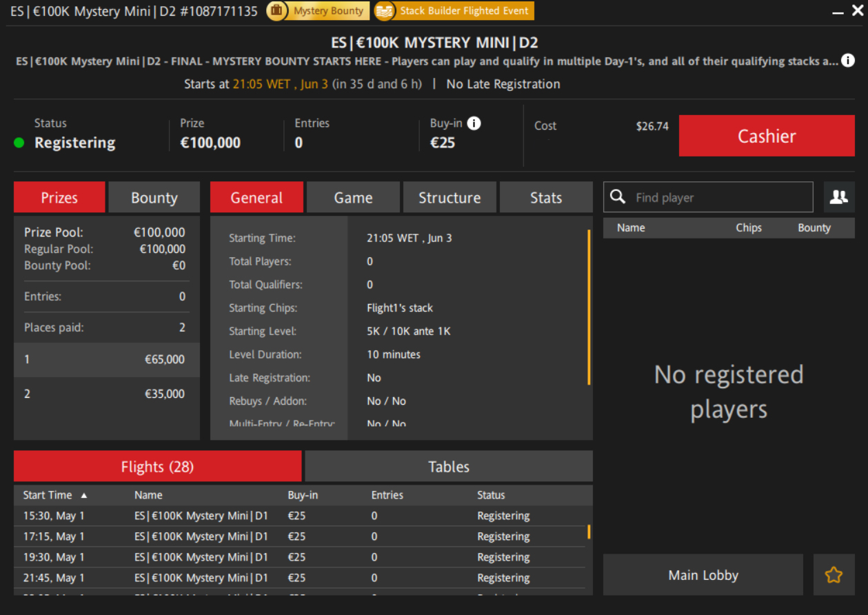Click the Mystery Bounty briefcase icon
Image resolution: width=868 pixels, height=615 pixels.
276,11
